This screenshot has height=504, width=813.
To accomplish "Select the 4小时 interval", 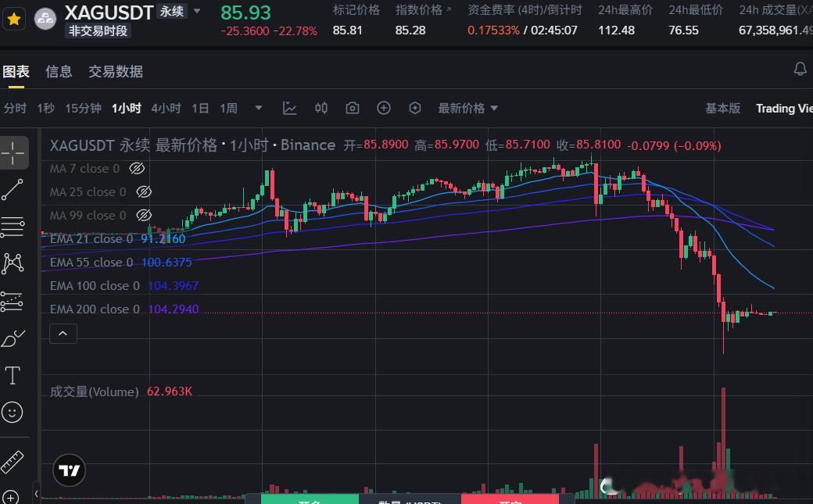I will tap(166, 109).
